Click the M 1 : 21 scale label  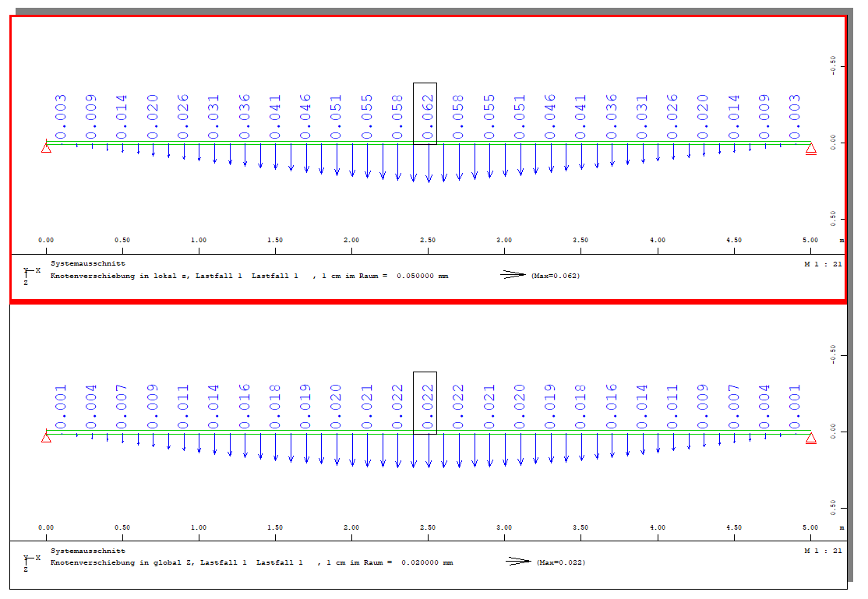824,264
